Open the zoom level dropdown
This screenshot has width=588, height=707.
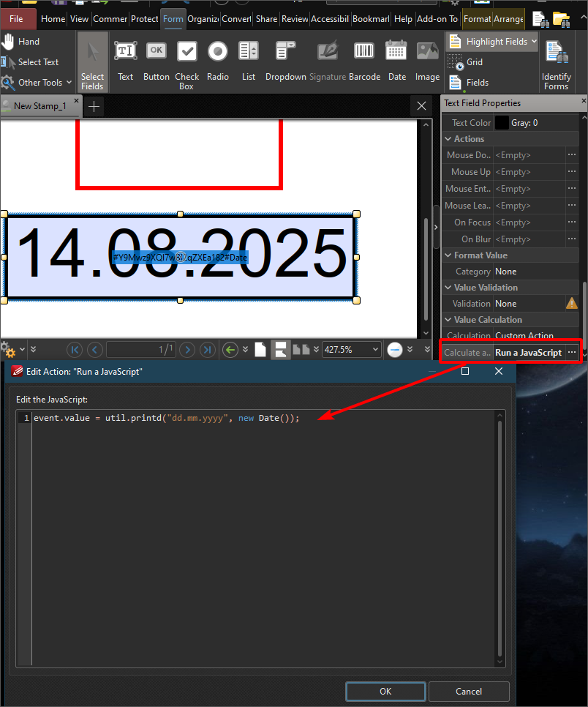[375, 350]
